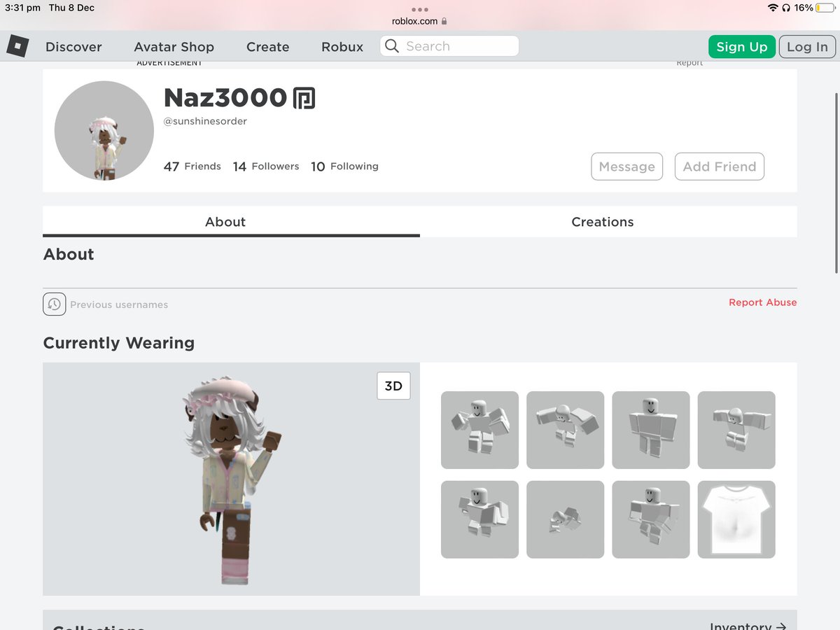Tap the roblox.com address bar
The image size is (840, 630).
pyautogui.click(x=419, y=21)
